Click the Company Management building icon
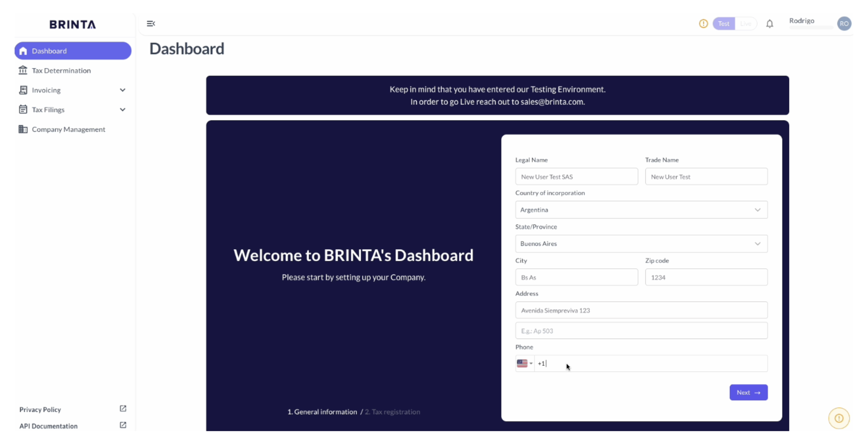The width and height of the screenshot is (868, 433). [23, 129]
